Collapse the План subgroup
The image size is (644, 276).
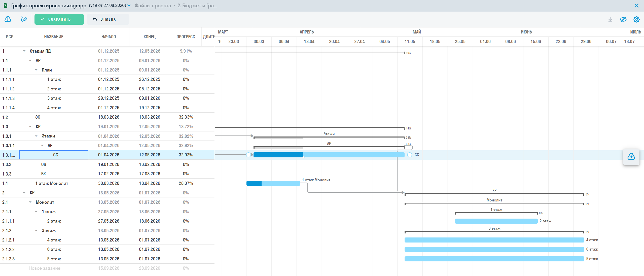(36, 70)
